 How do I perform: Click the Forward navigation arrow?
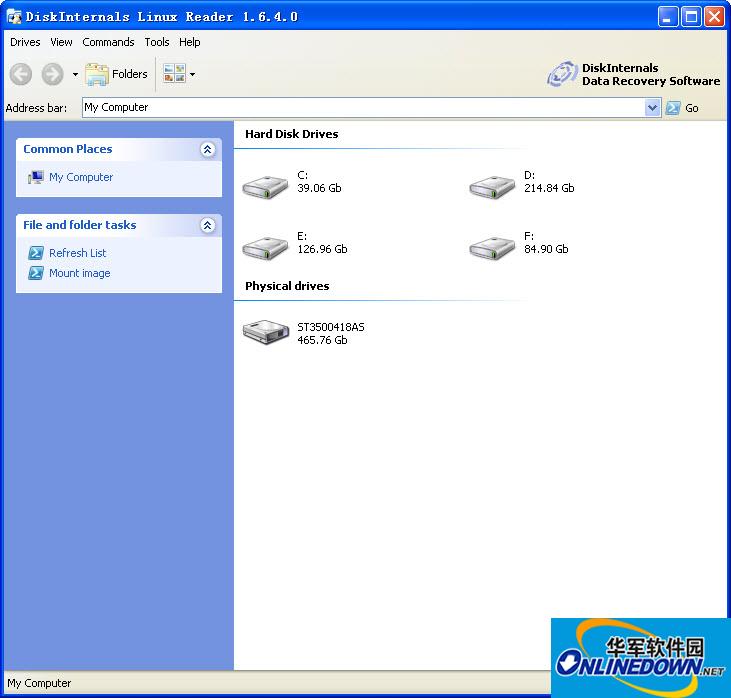52,74
